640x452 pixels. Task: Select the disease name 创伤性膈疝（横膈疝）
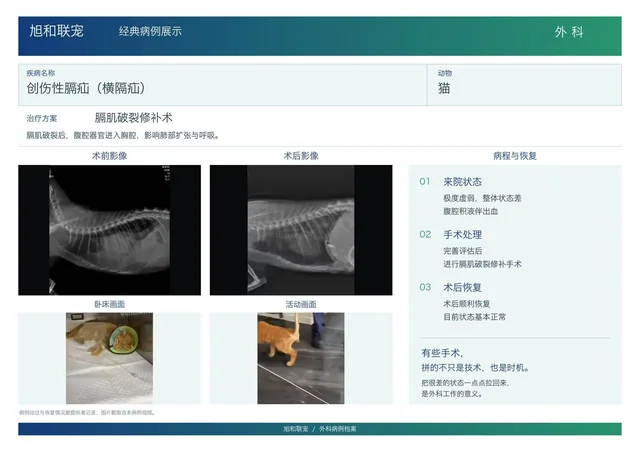tap(86, 88)
